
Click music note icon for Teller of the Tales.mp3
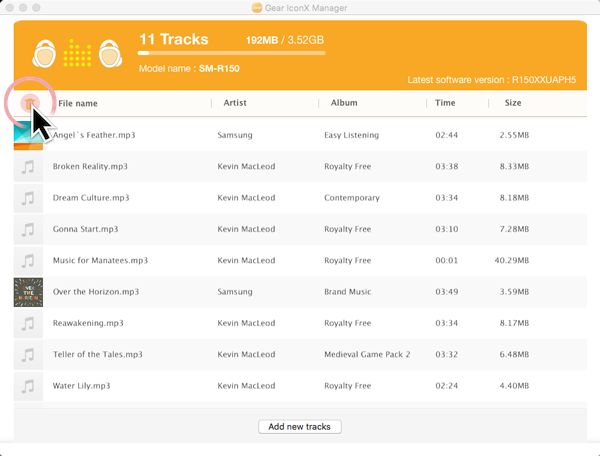28,355
